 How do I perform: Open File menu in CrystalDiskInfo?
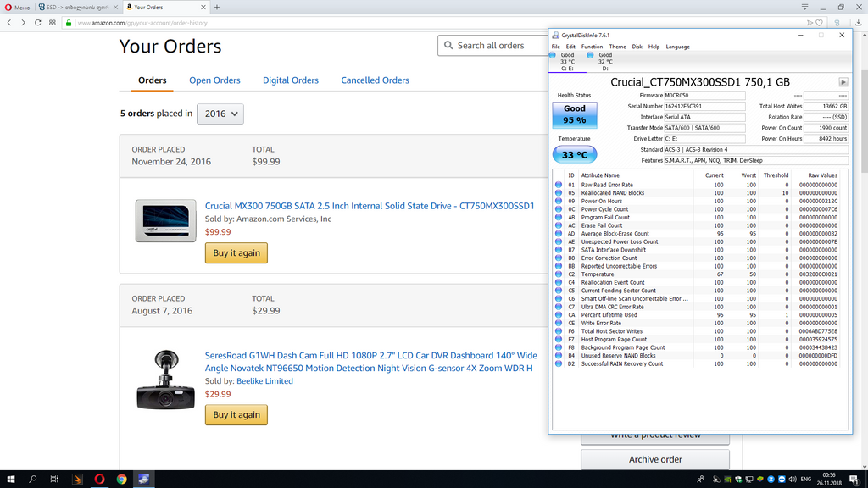click(x=556, y=47)
